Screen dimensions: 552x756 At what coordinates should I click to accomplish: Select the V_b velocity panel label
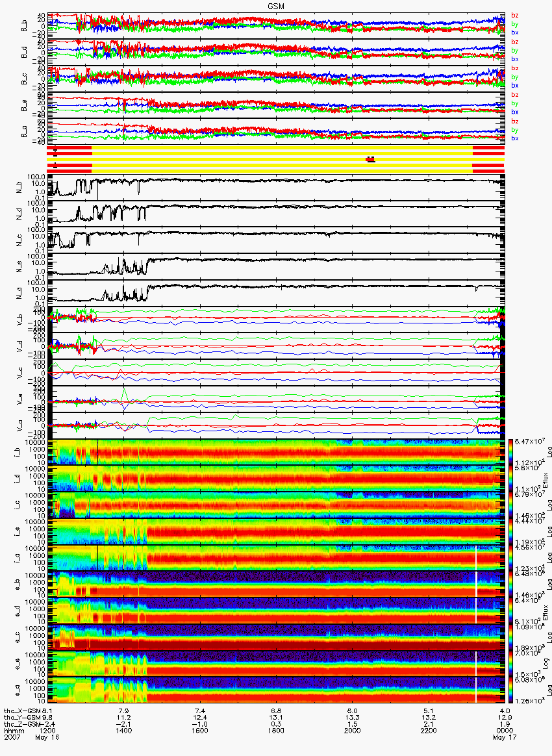click(19, 320)
